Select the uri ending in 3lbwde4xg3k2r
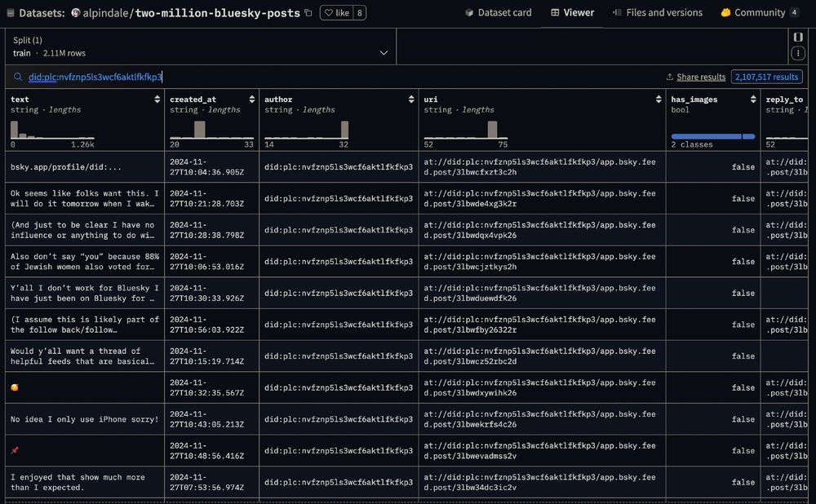The width and height of the screenshot is (816, 504). [542, 199]
